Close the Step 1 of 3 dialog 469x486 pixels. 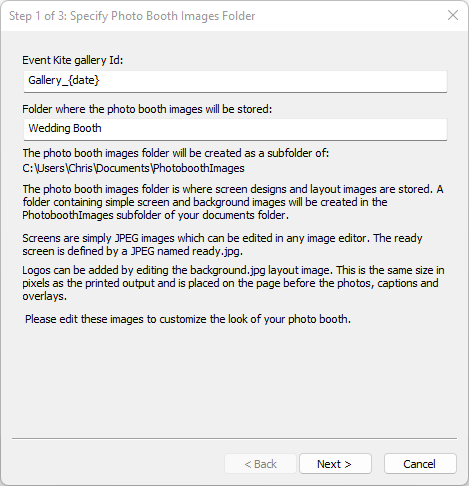(x=453, y=15)
